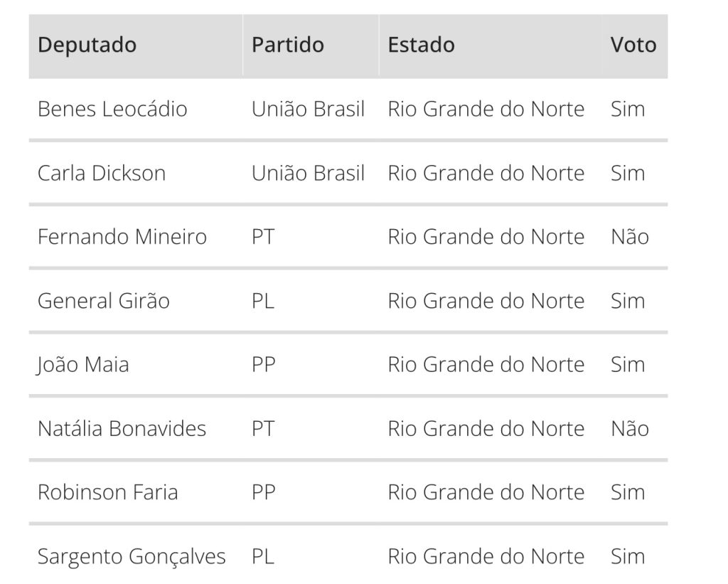Select the João Maia name cell
This screenshot has height=584, width=728.
point(83,365)
